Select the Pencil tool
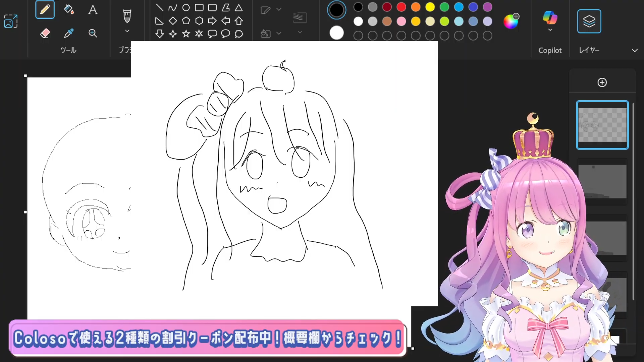This screenshot has width=644, height=362. pyautogui.click(x=45, y=9)
